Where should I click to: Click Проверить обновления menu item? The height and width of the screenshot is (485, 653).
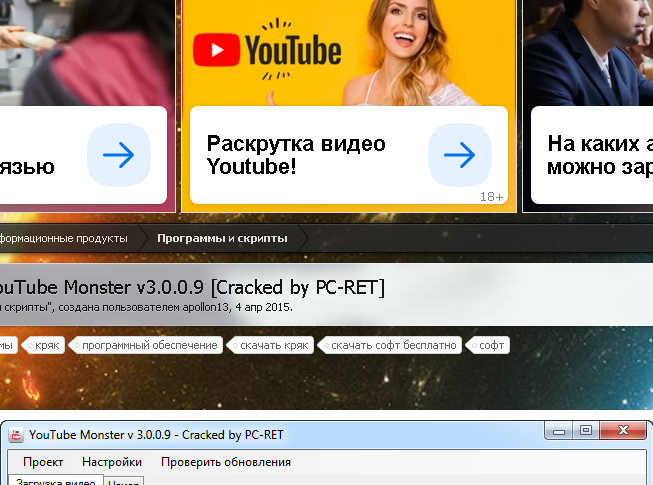[x=226, y=462]
